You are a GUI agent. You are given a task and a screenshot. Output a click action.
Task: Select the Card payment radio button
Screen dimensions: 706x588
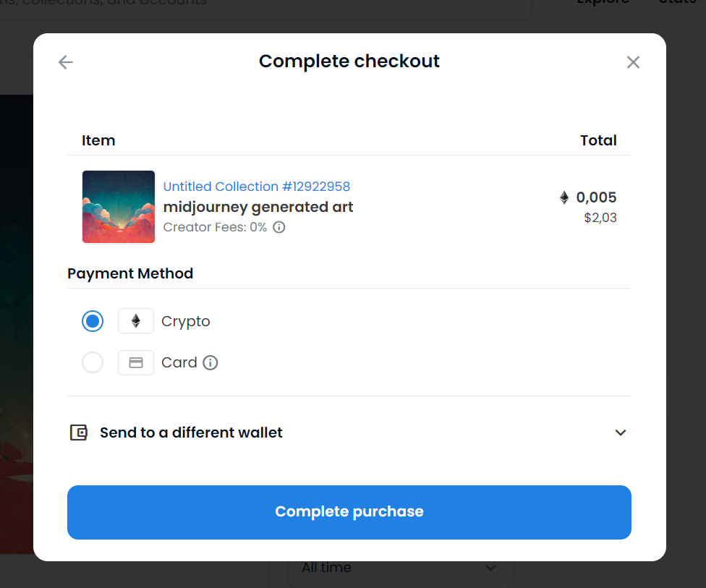click(x=93, y=362)
